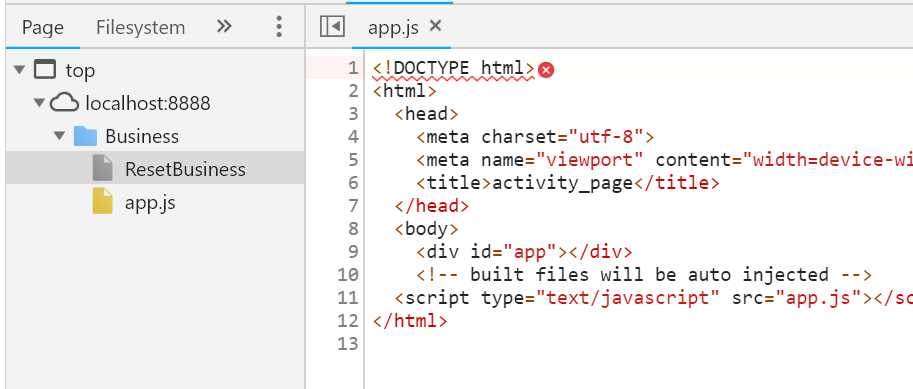Viewport: 913px width, 389px height.
Task: Click the yellow app.js file icon
Action: 102,201
